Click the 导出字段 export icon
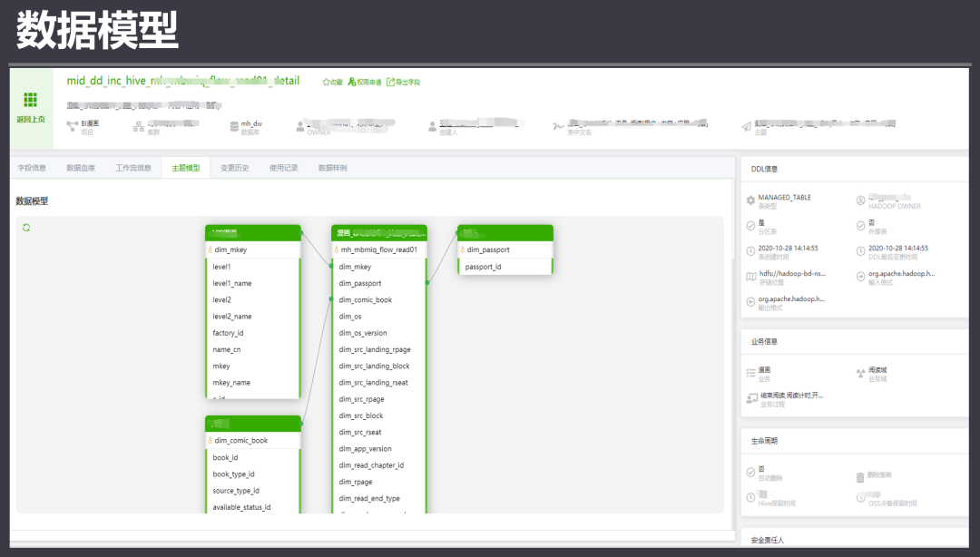 [x=390, y=82]
